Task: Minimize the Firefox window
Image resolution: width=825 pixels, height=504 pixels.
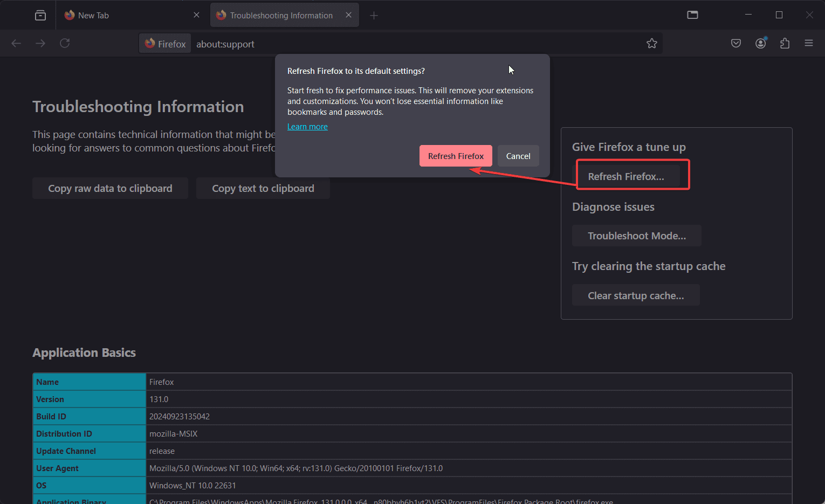Action: pos(748,15)
